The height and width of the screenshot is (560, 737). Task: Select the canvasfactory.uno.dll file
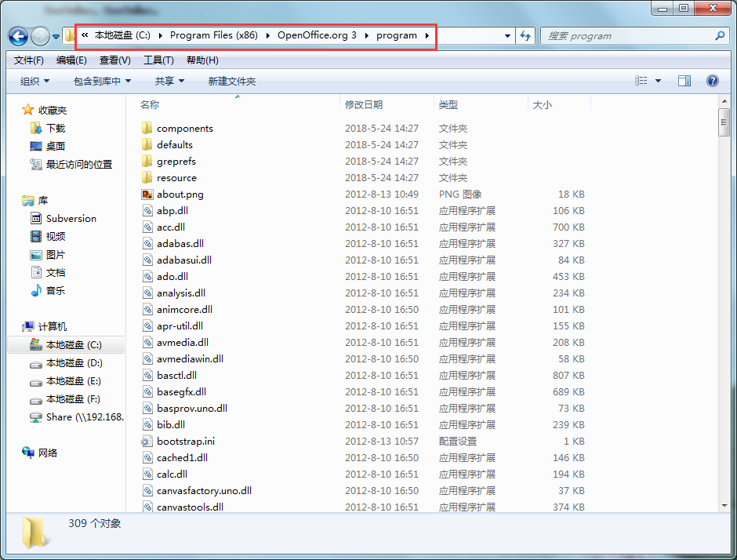pos(204,490)
